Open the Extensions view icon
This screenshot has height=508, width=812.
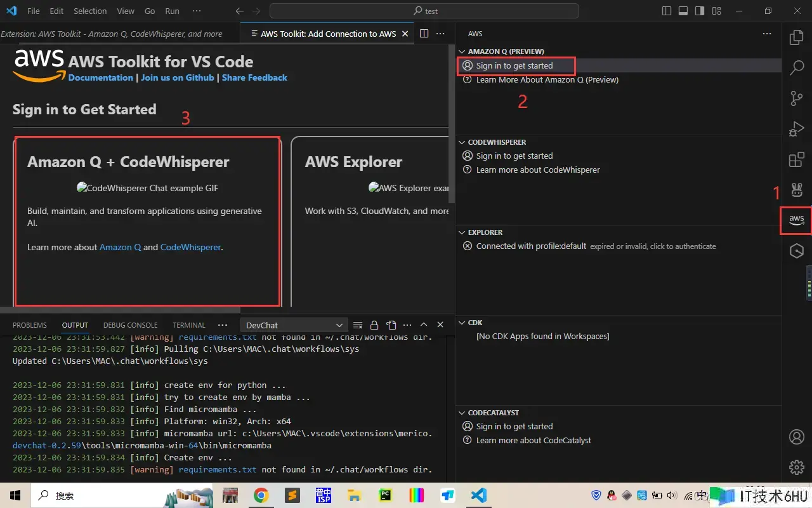click(x=797, y=159)
